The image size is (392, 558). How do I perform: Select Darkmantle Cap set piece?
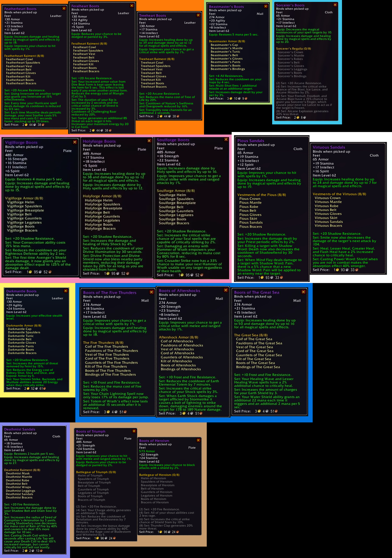20,329
